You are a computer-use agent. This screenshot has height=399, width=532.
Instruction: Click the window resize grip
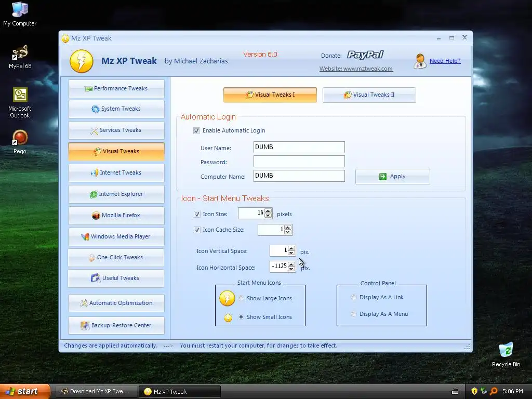[x=467, y=347]
